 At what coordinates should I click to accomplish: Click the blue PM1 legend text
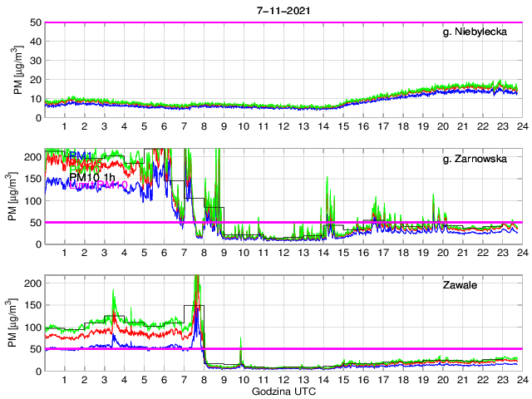tap(81, 155)
